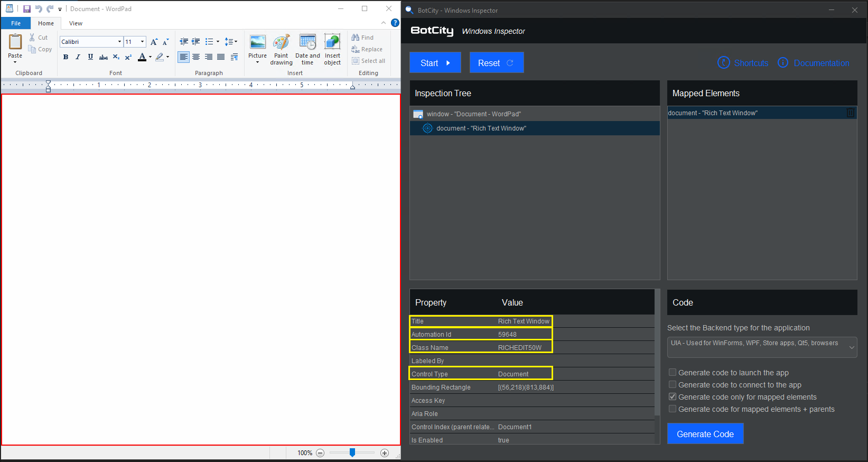Open the list style dropdown arrow
Viewport: 868px width, 462px height.
pos(218,41)
